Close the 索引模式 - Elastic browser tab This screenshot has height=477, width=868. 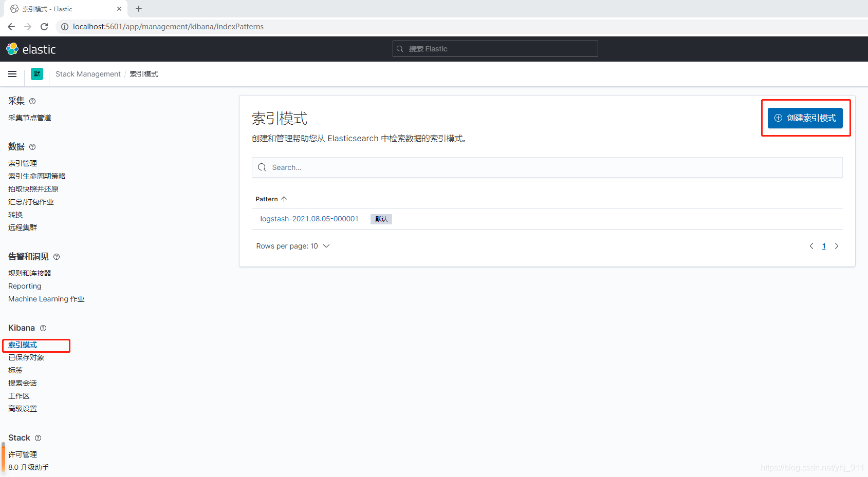click(x=119, y=9)
